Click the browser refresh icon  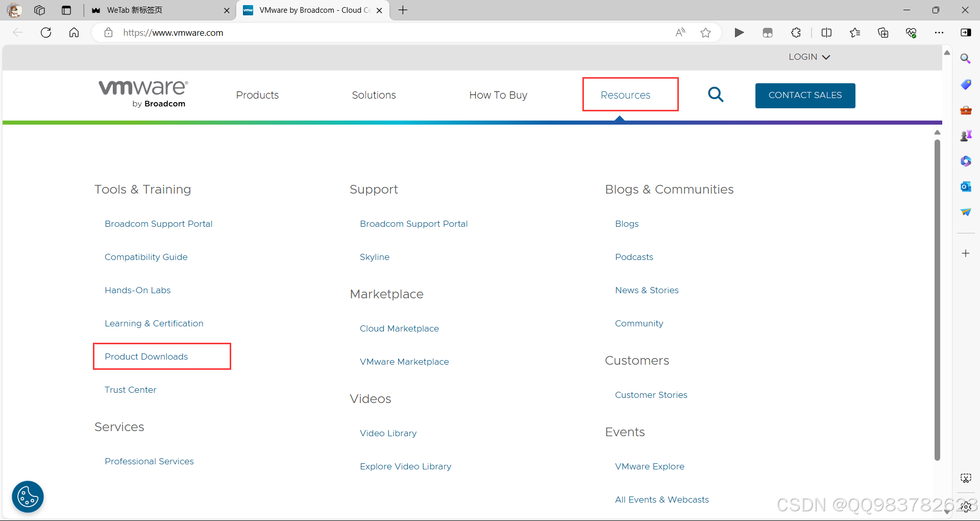[x=46, y=33]
